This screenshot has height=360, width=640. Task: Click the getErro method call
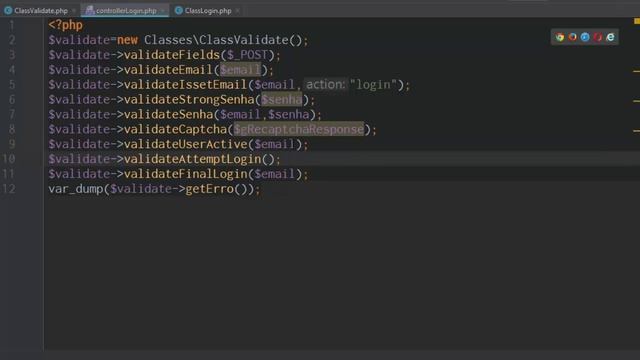pos(209,189)
